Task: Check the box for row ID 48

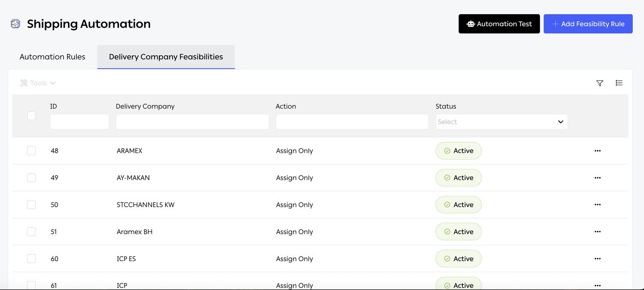Action: (31, 151)
